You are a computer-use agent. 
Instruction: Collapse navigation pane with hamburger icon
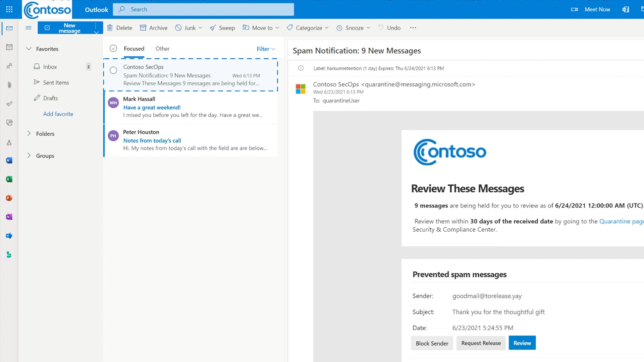(x=29, y=28)
